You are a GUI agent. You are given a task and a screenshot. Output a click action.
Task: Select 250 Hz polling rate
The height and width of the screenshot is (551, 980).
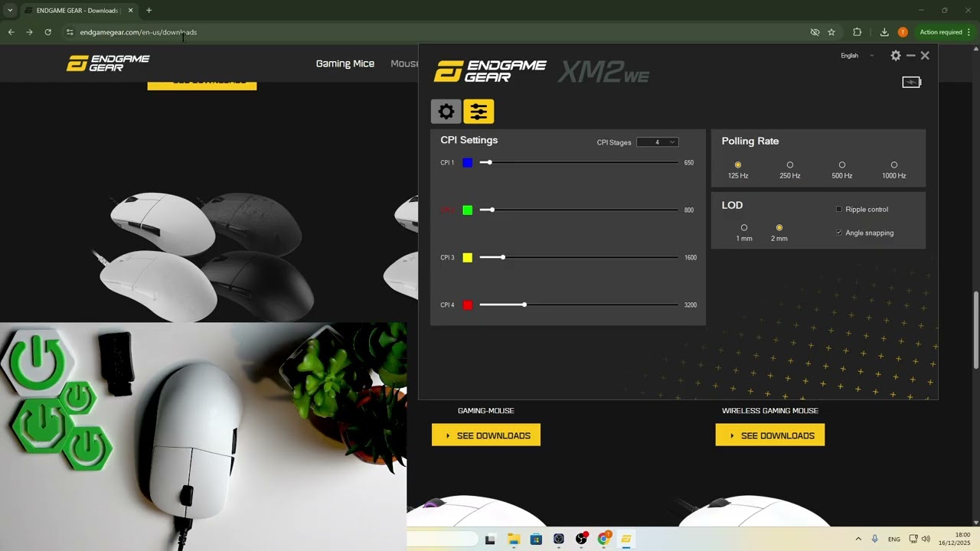pyautogui.click(x=790, y=165)
